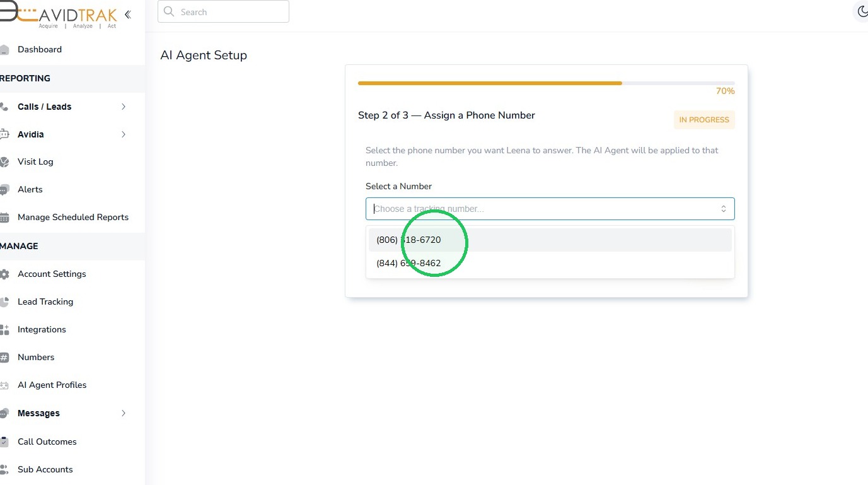Click the 70% progress label
This screenshot has width=868, height=485.
pos(725,91)
